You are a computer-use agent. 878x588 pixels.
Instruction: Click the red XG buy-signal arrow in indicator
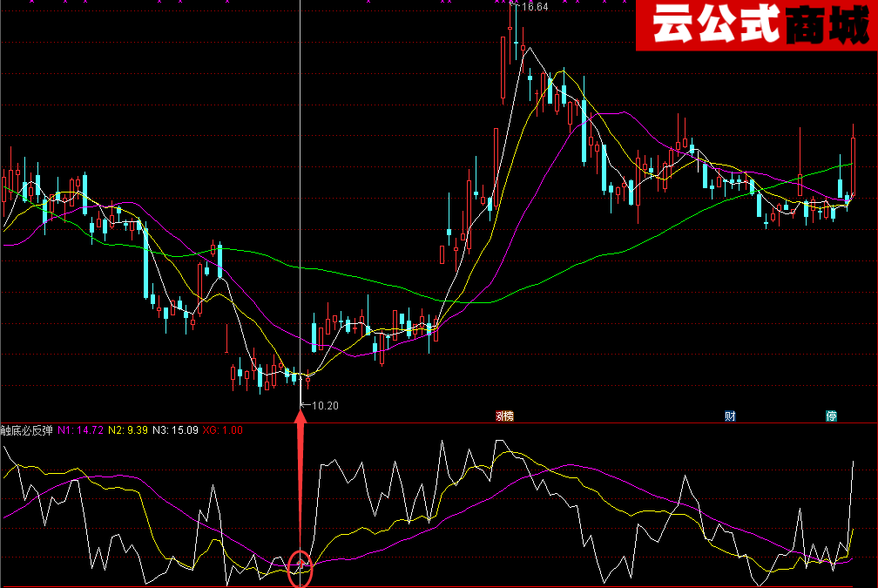click(301, 564)
